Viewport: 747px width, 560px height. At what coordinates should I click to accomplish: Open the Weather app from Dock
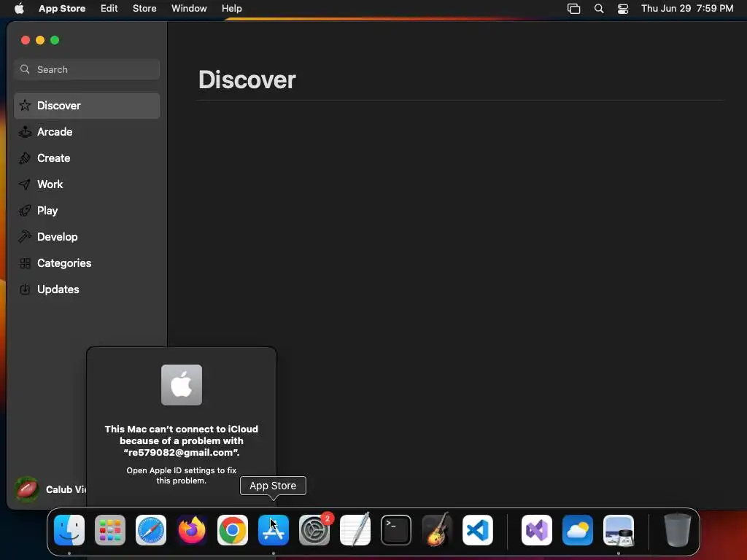point(578,530)
